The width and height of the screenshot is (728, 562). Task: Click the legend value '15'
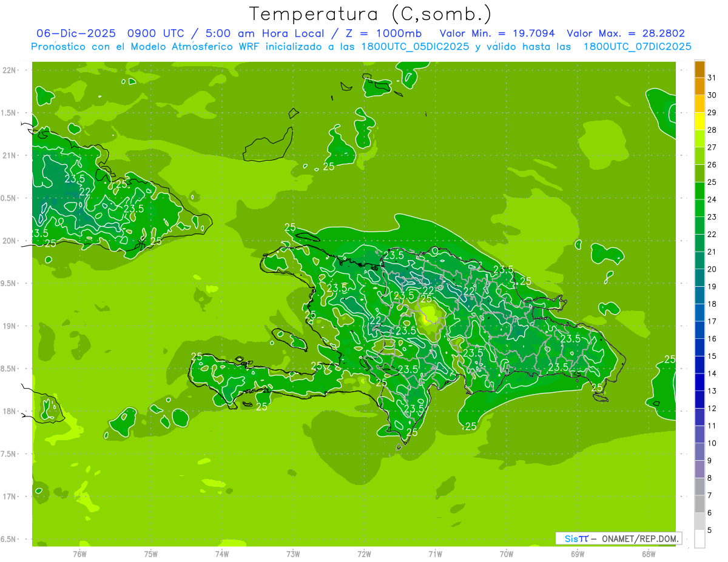[x=712, y=356]
